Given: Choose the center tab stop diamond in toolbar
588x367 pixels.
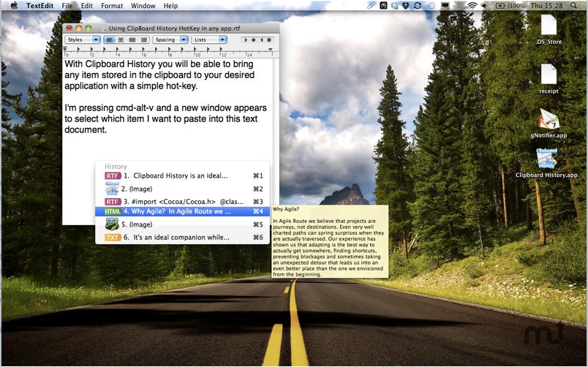Looking at the screenshot, I should [254, 39].
